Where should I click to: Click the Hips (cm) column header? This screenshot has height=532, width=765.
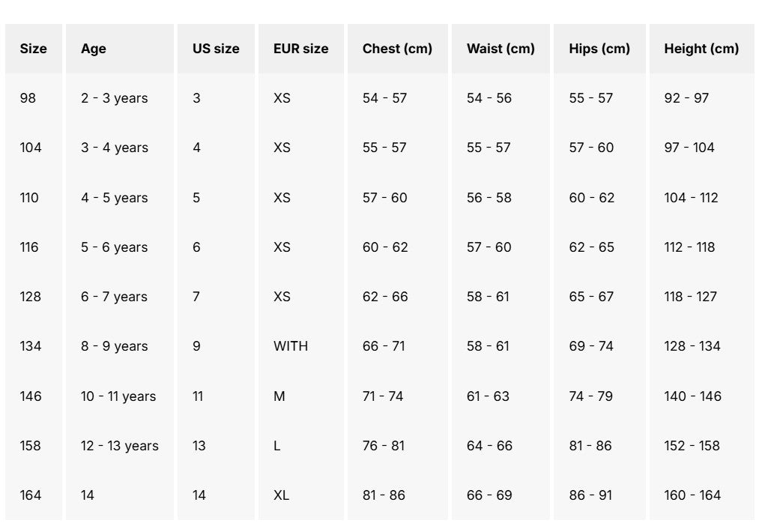tap(599, 49)
